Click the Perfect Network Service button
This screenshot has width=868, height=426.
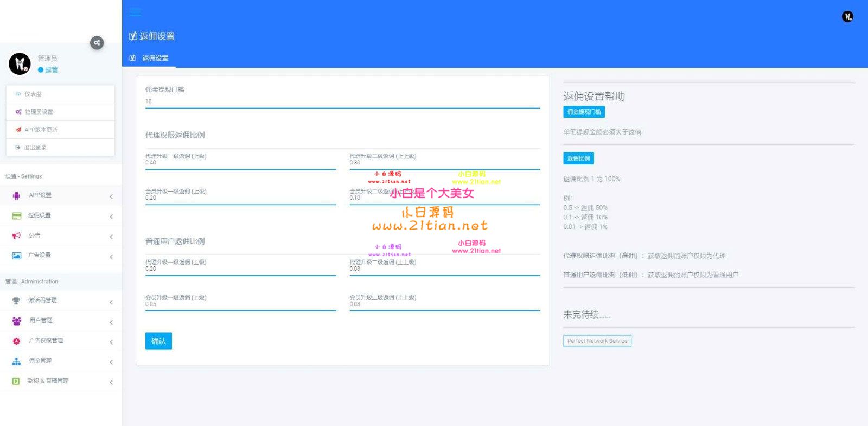pyautogui.click(x=597, y=341)
